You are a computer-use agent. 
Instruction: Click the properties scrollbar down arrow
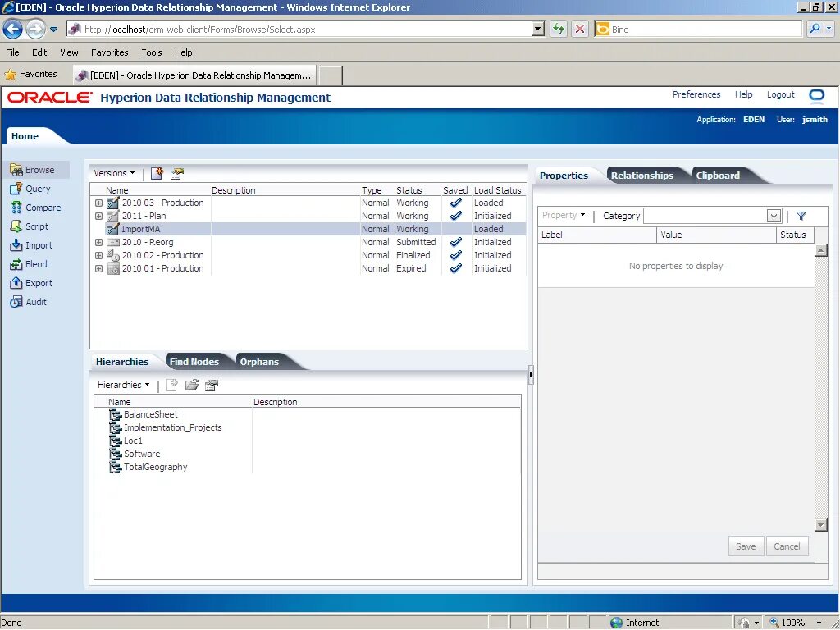[820, 525]
